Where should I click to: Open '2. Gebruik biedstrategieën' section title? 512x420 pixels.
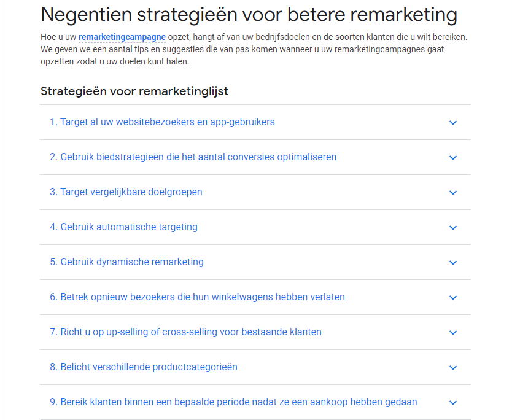(193, 157)
